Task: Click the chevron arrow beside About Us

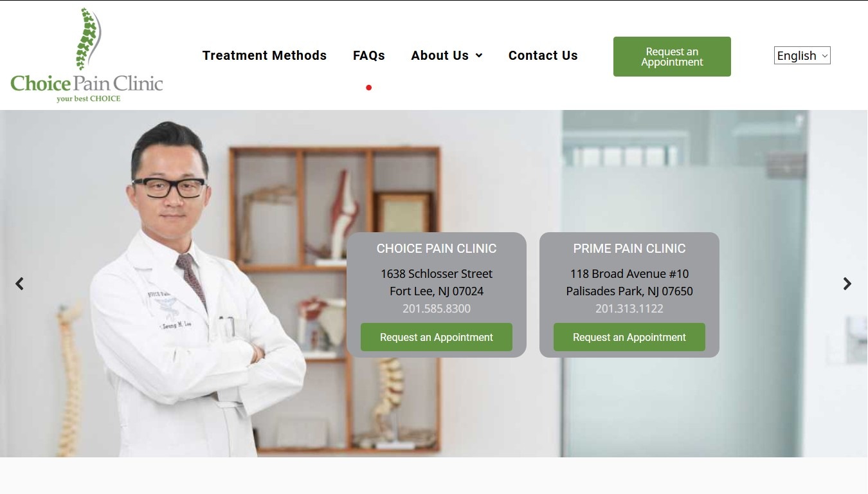Action: click(479, 56)
